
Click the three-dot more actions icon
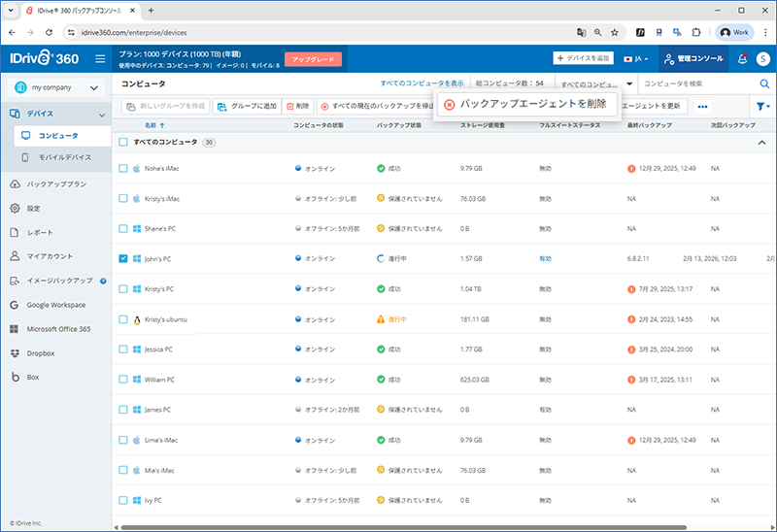pos(702,106)
